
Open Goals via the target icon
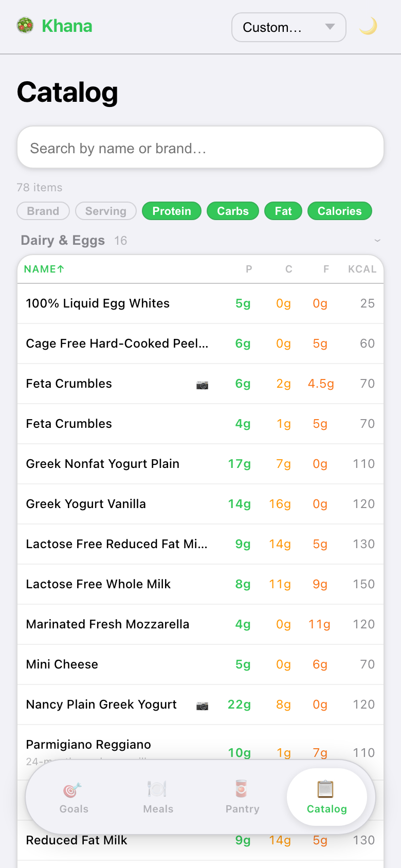[x=73, y=789]
